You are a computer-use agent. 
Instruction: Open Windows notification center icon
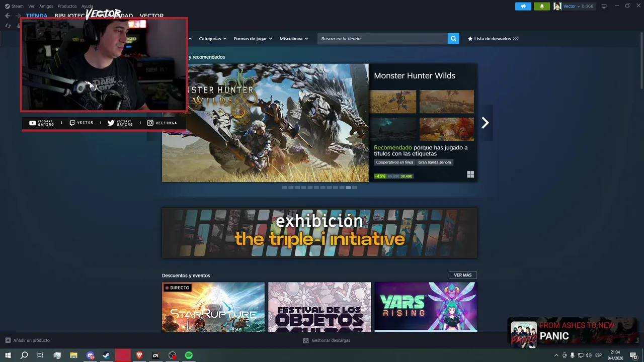click(x=633, y=355)
